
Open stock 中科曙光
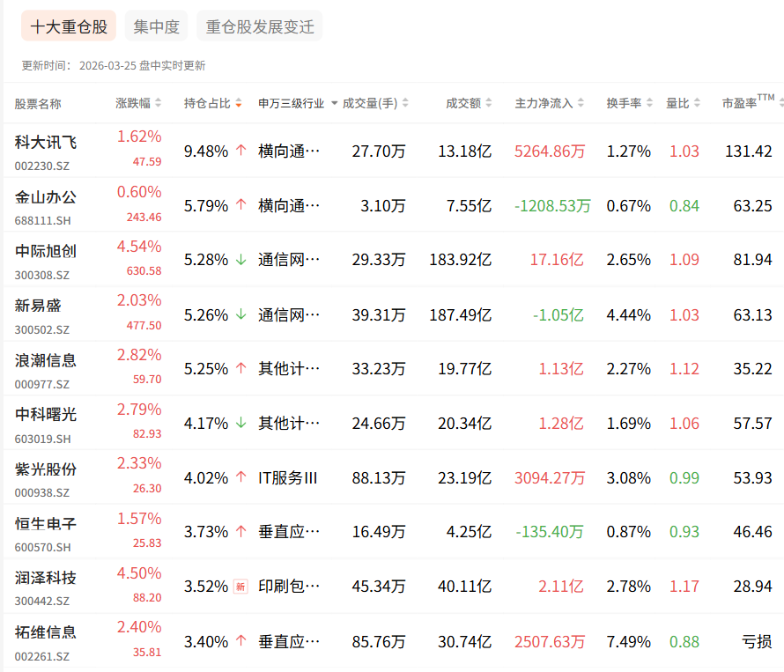click(x=46, y=415)
